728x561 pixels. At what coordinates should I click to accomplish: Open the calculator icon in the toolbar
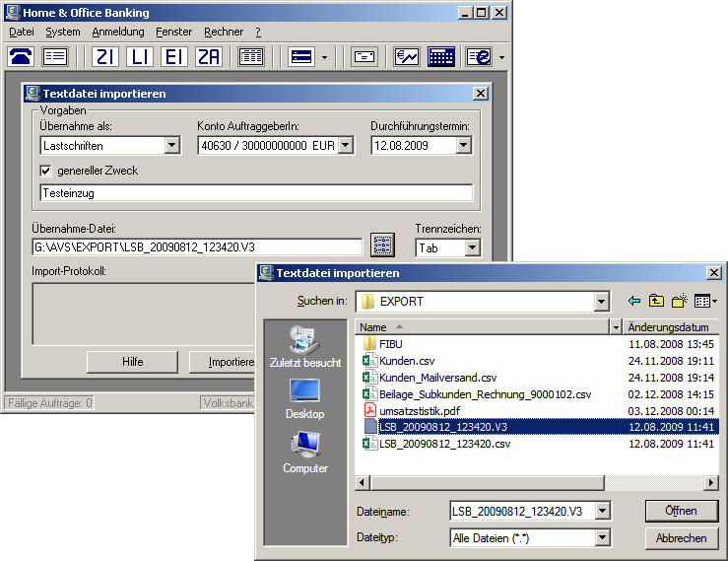[440, 57]
